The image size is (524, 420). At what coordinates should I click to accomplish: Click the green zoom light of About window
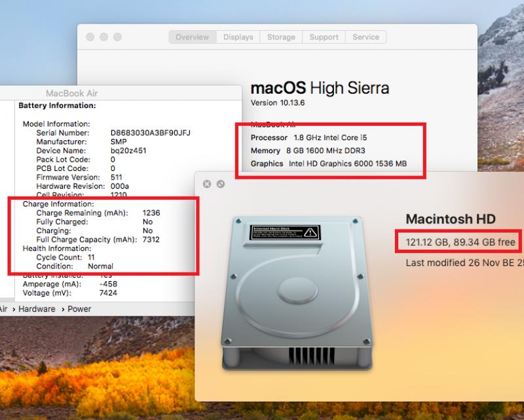coord(117,37)
